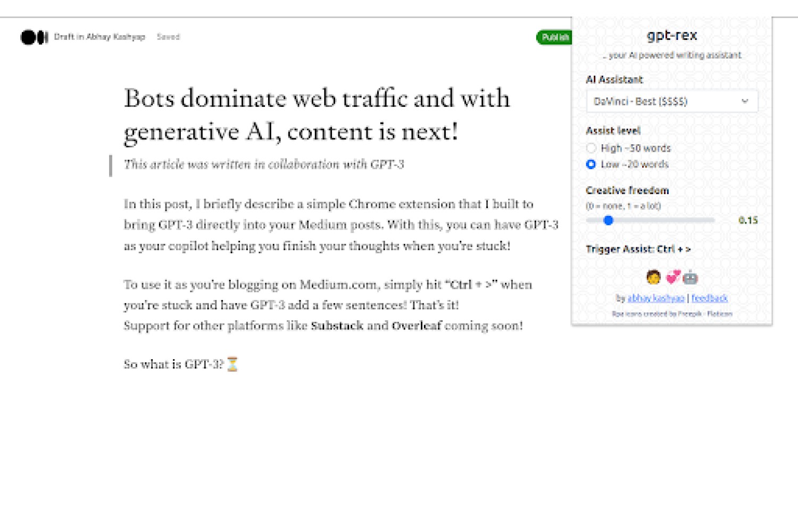798x532 pixels.
Task: Click the line 'So what is GPT-3?'
Action: (174, 364)
